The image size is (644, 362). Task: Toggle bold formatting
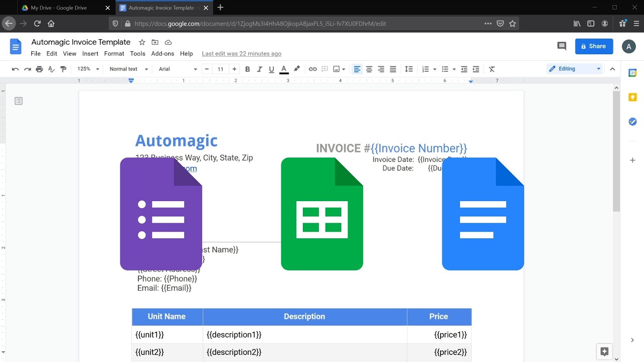click(x=248, y=69)
